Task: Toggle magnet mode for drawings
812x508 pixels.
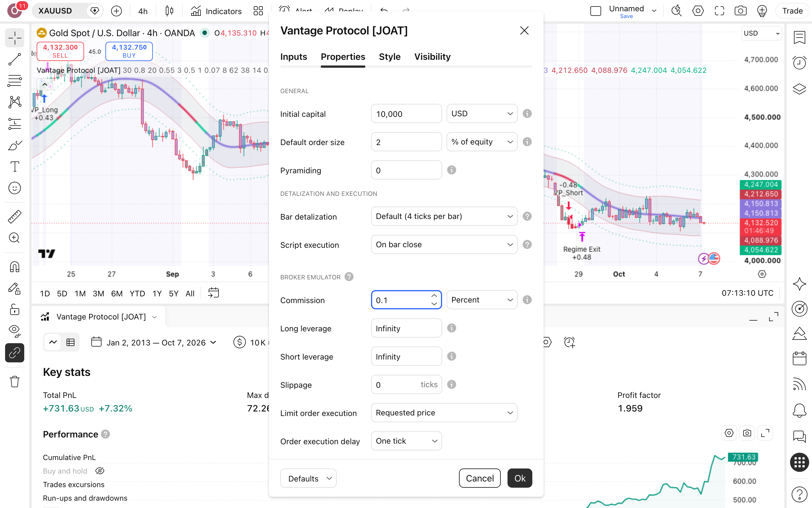Action: coord(15,267)
